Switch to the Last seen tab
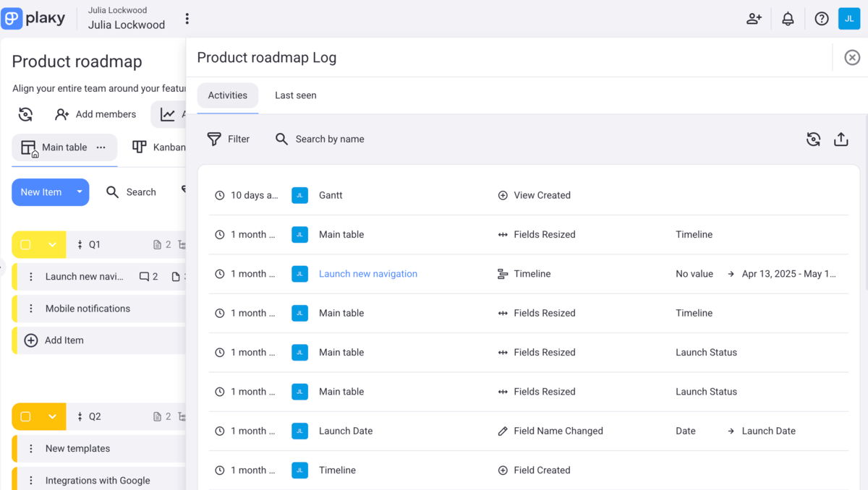Viewport: 868px width, 490px height. (x=295, y=95)
